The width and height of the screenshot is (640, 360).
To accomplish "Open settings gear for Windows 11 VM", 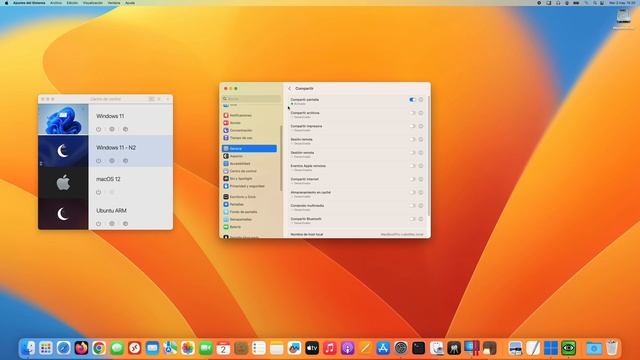I will (x=111, y=129).
